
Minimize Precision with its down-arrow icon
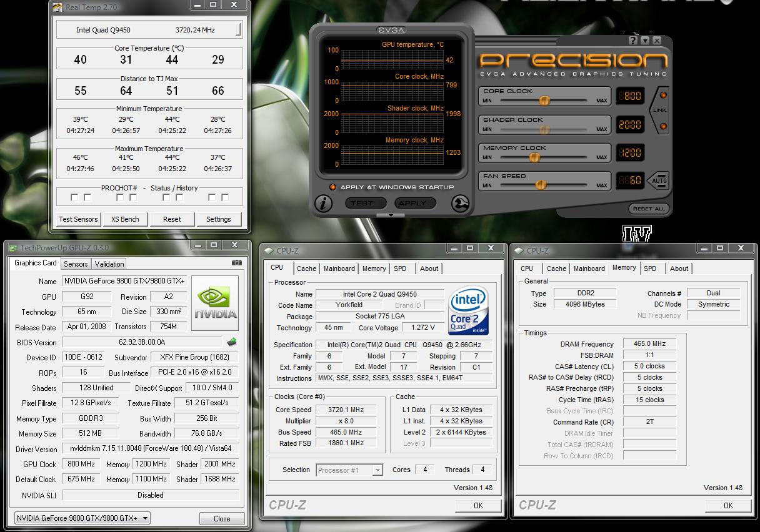(x=645, y=41)
